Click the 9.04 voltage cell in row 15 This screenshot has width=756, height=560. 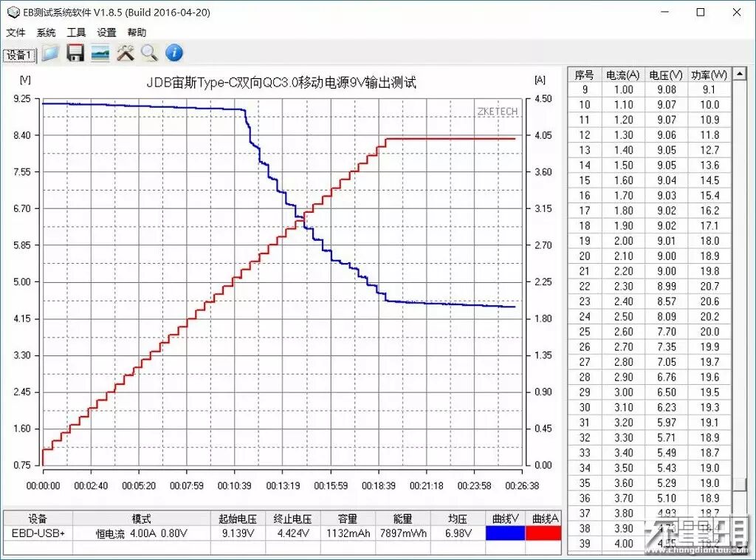[x=667, y=180]
